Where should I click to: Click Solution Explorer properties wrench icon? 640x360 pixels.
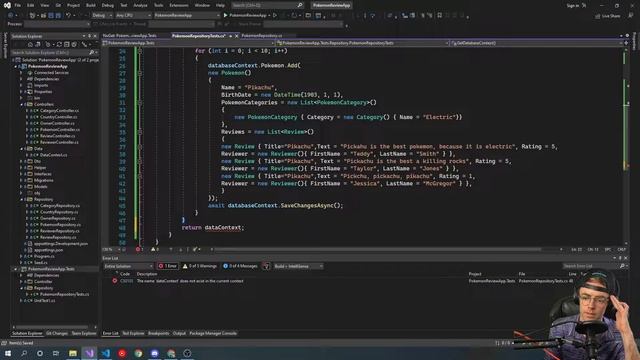tap(84, 44)
